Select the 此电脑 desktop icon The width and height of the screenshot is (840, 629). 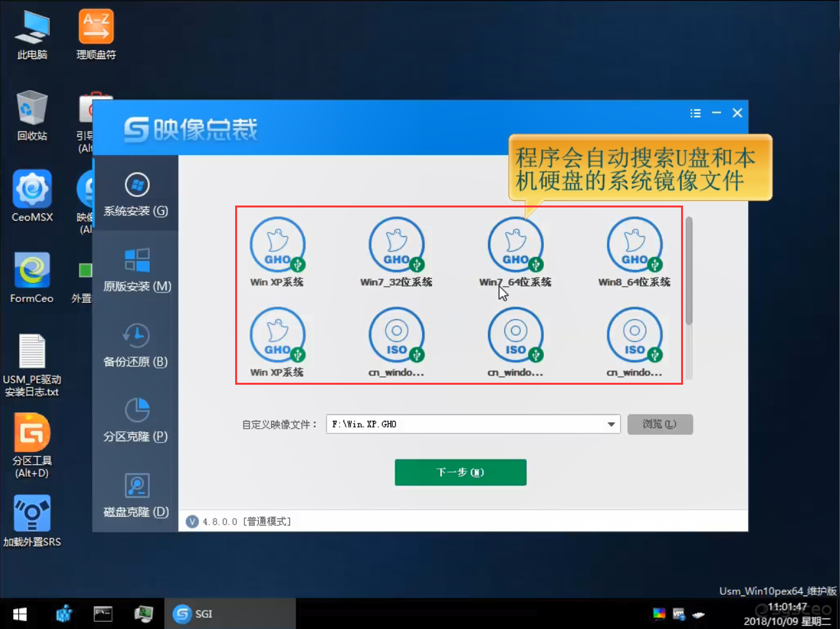pos(32,35)
